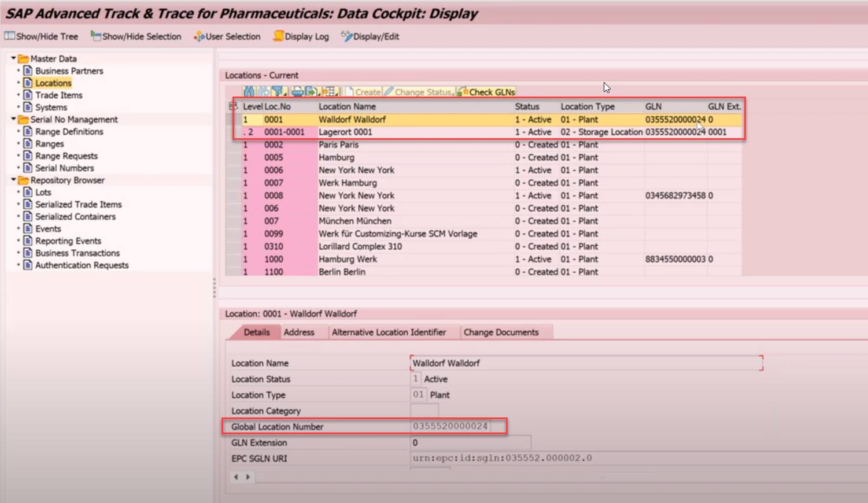The height and width of the screenshot is (503, 868).
Task: Click GLN value 0345682973458
Action: coord(675,195)
